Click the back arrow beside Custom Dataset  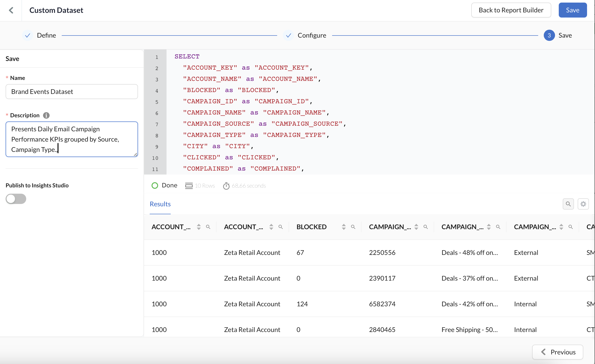pos(11,10)
